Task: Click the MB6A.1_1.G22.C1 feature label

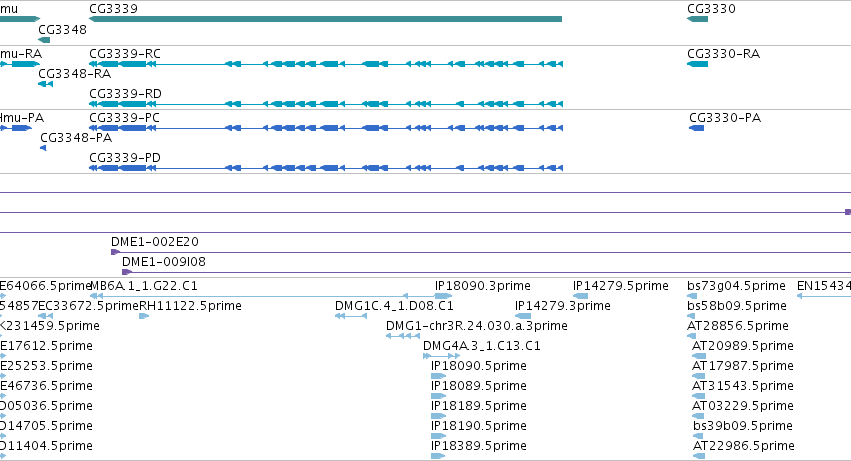Action: coord(144,286)
